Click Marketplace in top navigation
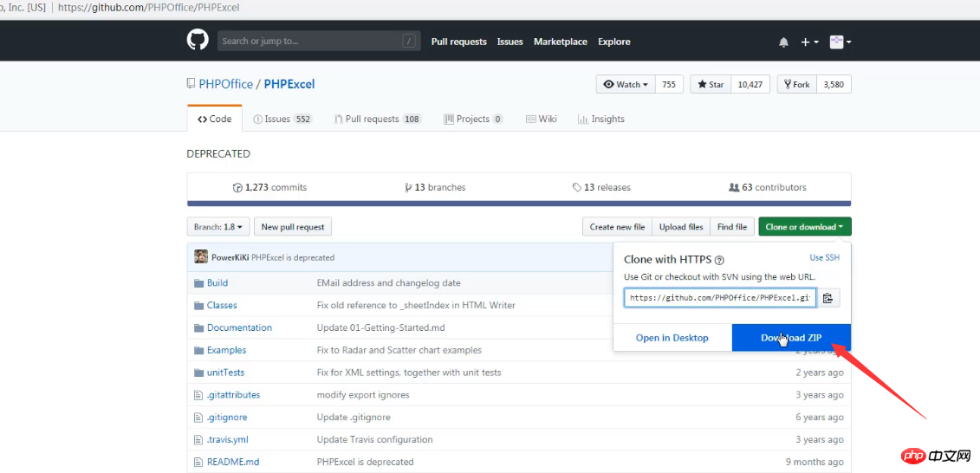980x473 pixels. [561, 42]
